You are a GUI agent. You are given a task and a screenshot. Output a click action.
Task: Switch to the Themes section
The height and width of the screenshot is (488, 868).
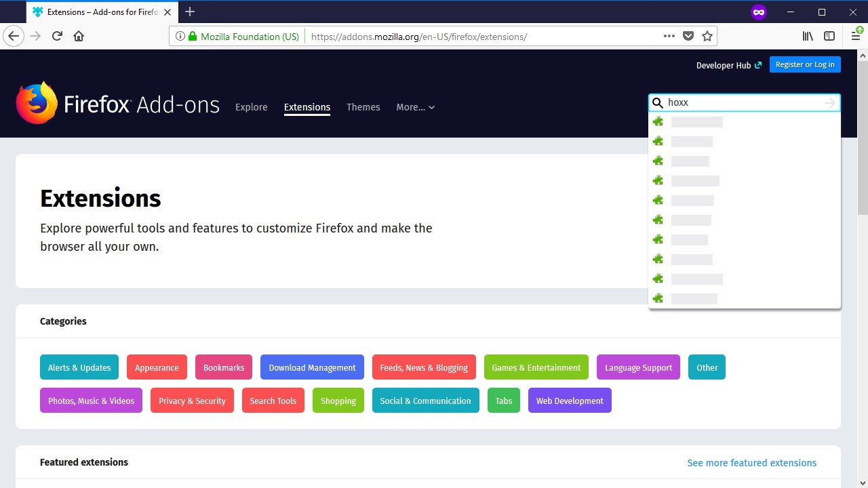[x=363, y=107]
